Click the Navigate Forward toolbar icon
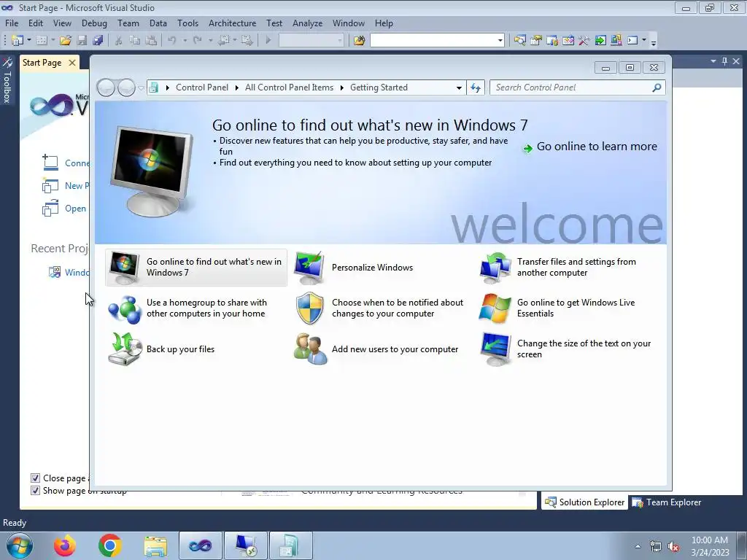 point(247,41)
